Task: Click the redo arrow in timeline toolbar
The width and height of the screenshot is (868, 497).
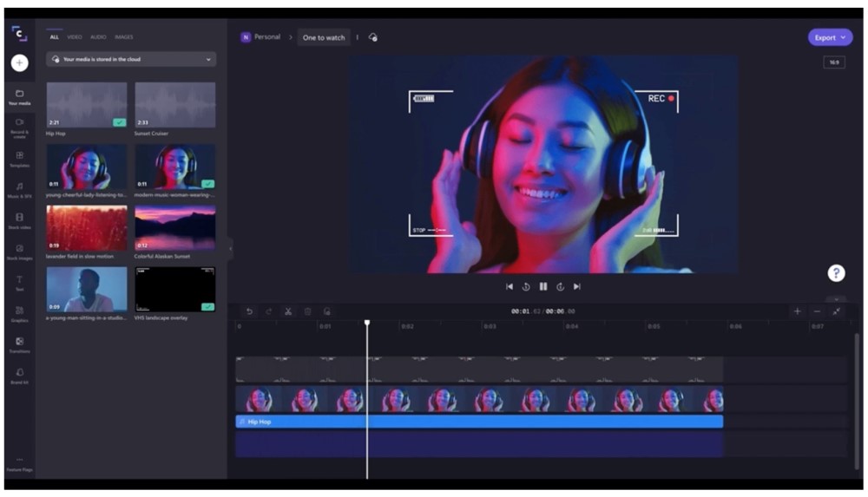Action: coord(268,311)
